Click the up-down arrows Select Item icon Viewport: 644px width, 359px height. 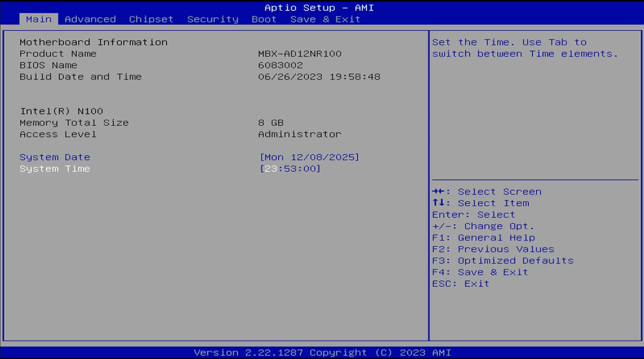pos(438,203)
